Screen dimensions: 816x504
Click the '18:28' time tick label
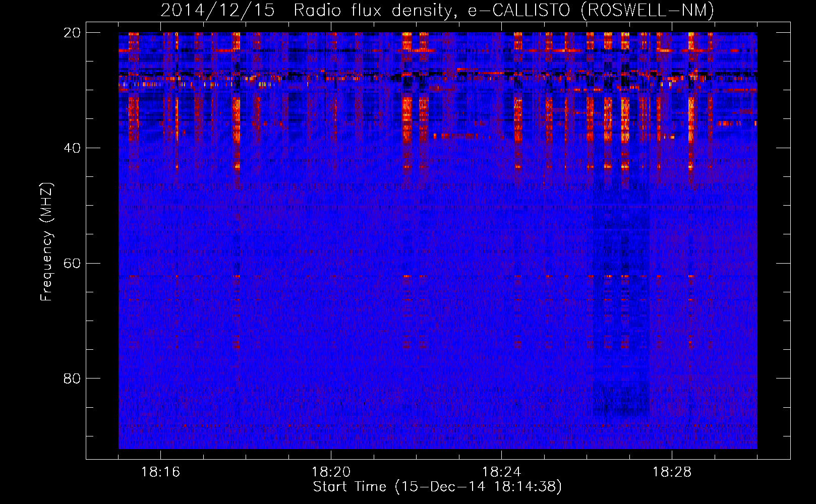click(x=672, y=472)
